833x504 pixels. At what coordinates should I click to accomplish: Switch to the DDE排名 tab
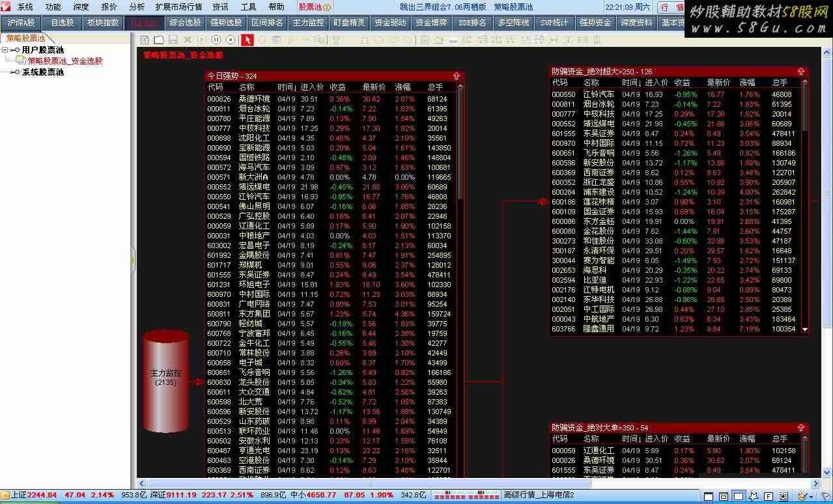point(473,23)
